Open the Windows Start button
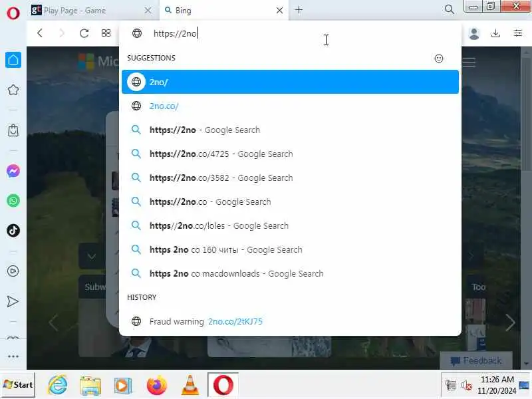 (18, 385)
